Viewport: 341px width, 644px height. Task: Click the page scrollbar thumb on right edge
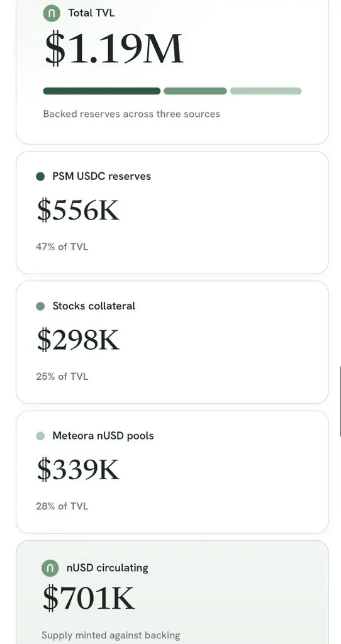(x=340, y=401)
